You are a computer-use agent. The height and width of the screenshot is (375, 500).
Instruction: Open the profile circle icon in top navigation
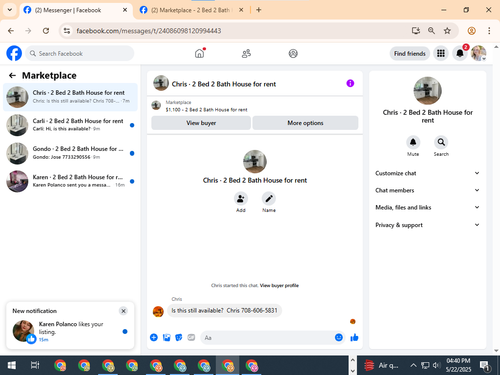(293, 53)
